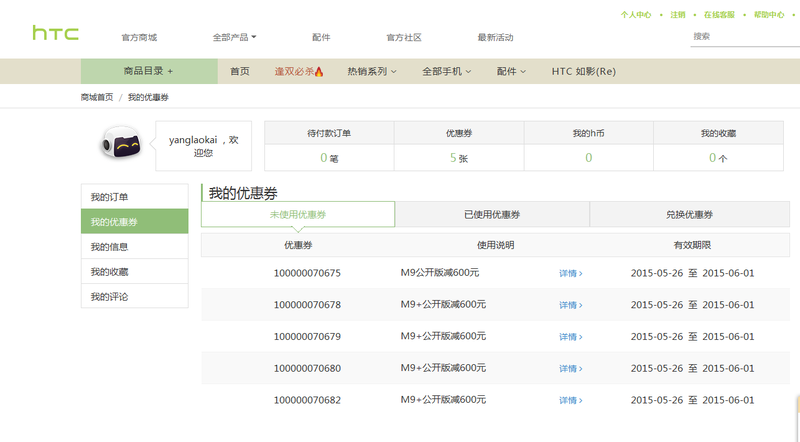Click coupon number 100000070680
The width and height of the screenshot is (800, 442).
(307, 368)
